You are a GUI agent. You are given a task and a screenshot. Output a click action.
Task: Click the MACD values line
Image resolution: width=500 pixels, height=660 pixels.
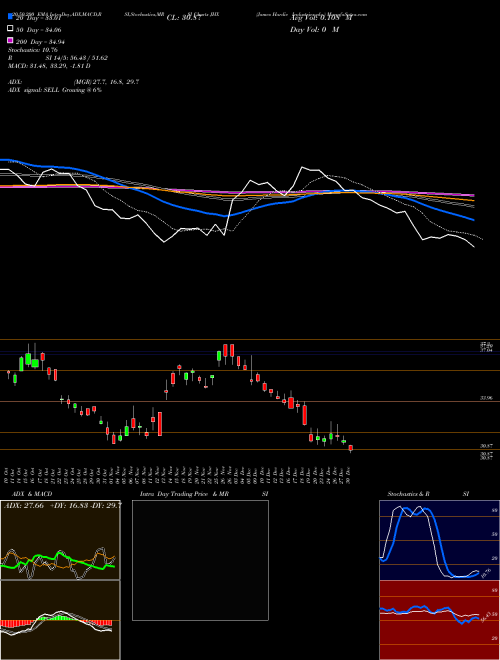pyautogui.click(x=49, y=66)
